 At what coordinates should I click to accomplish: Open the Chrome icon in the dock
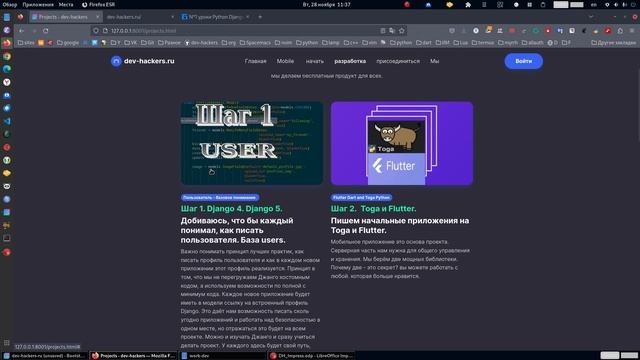pos(7,56)
